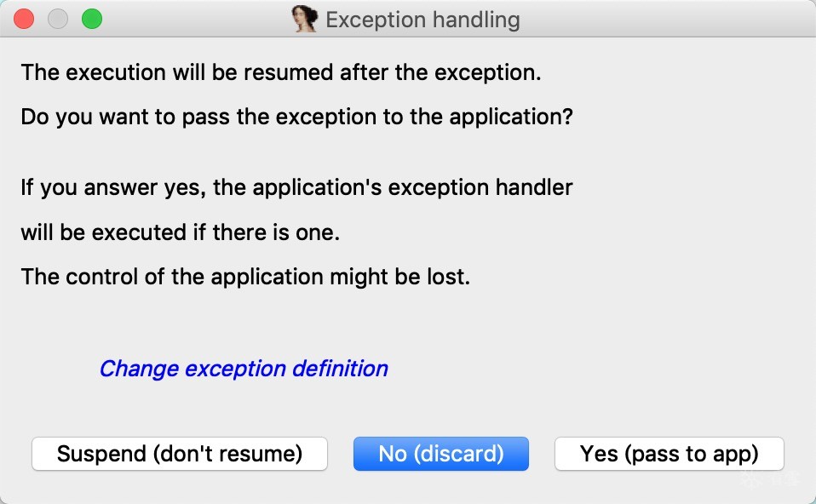Click the "If you answer yes" text line
This screenshot has height=504, width=816.
[x=296, y=187]
